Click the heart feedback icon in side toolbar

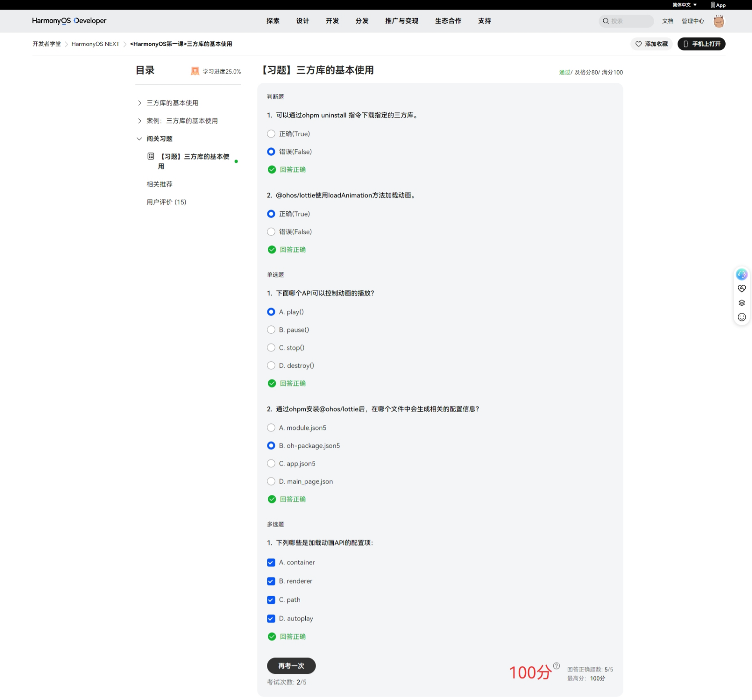[x=742, y=288]
